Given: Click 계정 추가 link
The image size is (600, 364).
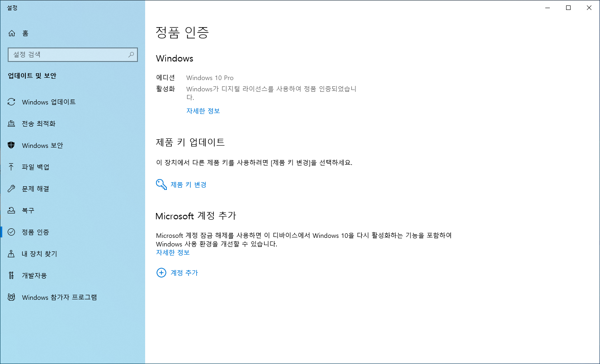Looking at the screenshot, I should [x=184, y=273].
